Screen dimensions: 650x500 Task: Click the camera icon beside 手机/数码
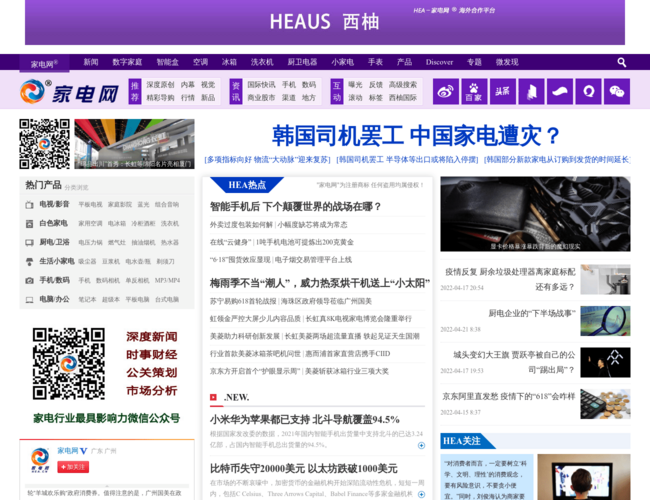point(30,280)
